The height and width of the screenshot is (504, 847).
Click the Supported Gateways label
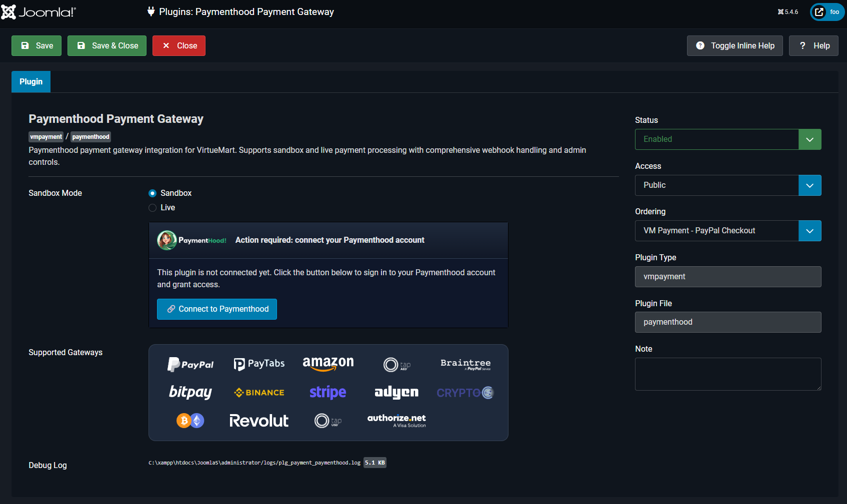click(x=65, y=353)
